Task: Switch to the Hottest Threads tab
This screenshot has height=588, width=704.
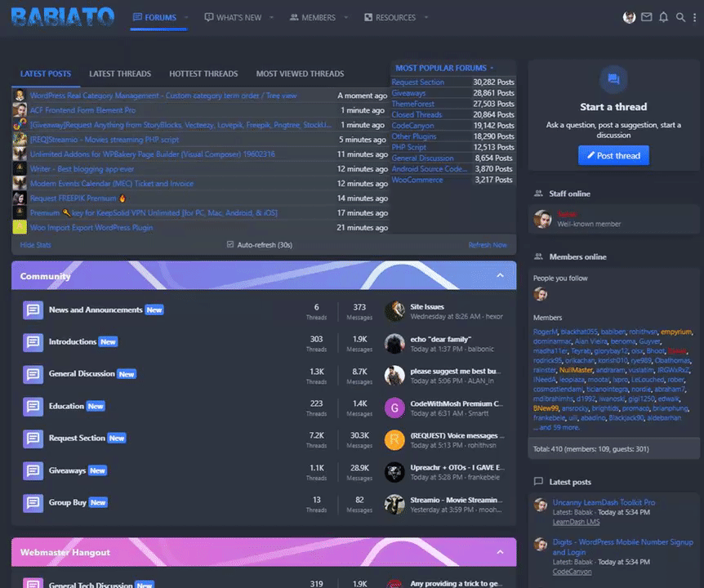Action: click(203, 73)
